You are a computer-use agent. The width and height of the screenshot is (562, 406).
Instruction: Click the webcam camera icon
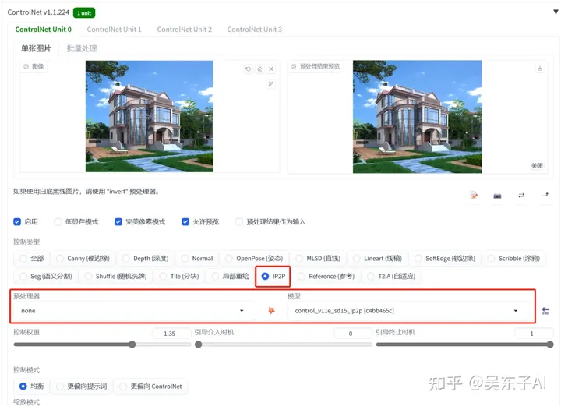coord(497,196)
